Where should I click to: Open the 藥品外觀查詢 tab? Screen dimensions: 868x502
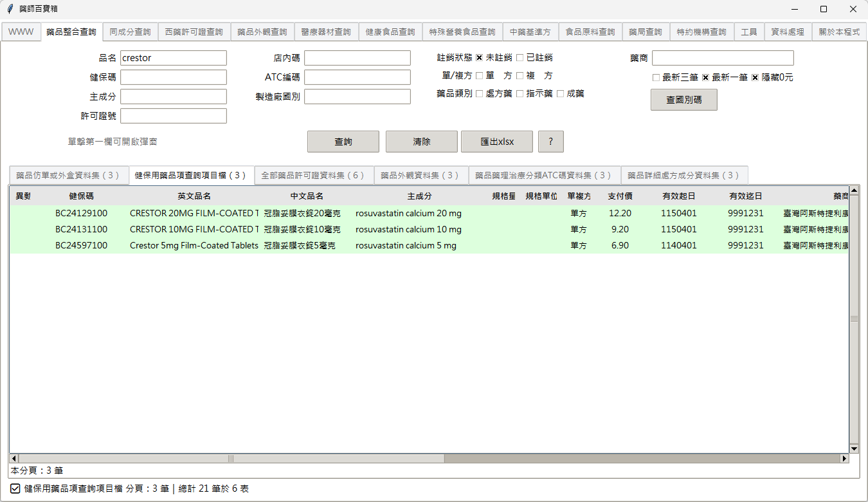(262, 32)
